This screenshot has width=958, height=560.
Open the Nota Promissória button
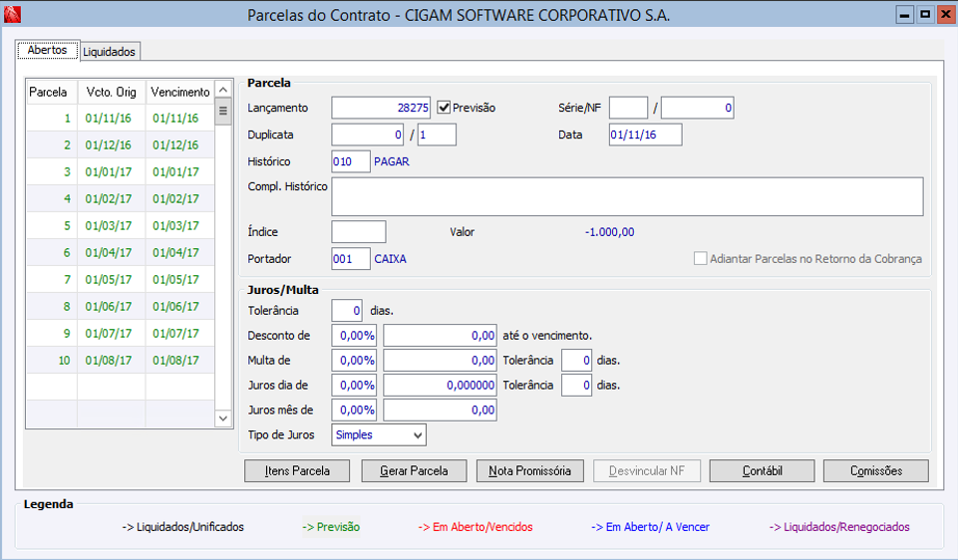[x=529, y=471]
